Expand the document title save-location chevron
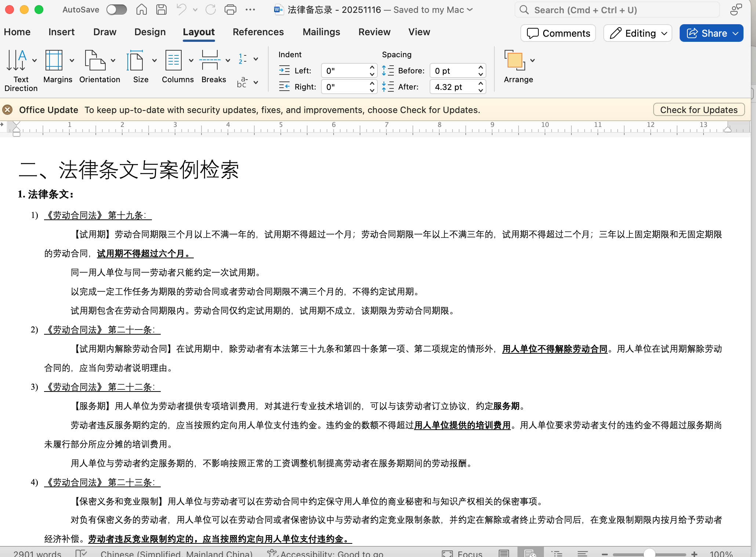The width and height of the screenshot is (756, 557). [x=470, y=10]
